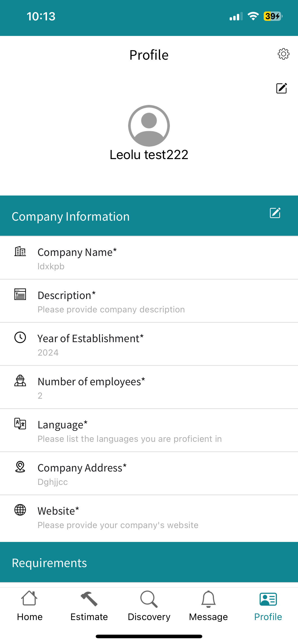Tap the Description placeholder text field
The width and height of the screenshot is (298, 644).
pyautogui.click(x=111, y=310)
